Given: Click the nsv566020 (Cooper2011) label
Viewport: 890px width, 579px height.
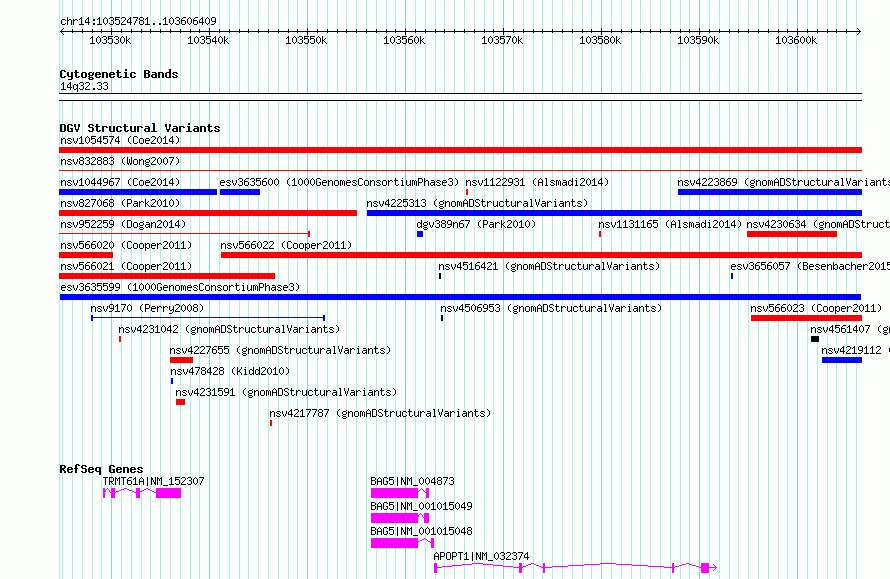Looking at the screenshot, I should 126,245.
